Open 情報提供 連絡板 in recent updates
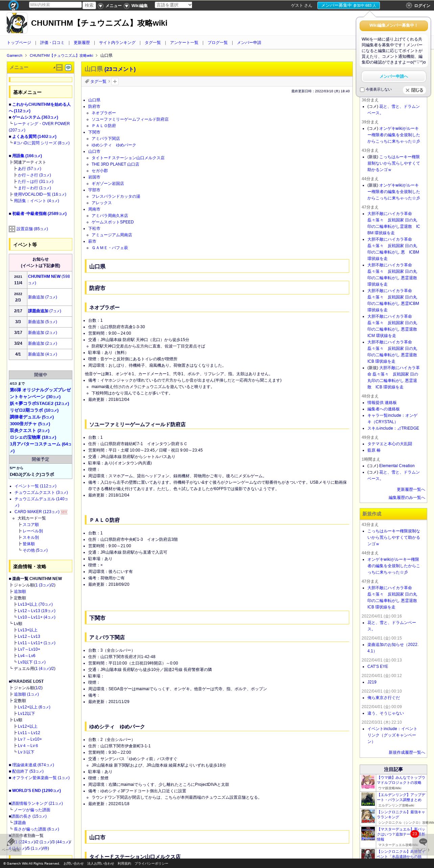This screenshot has height=868, width=434. (x=382, y=403)
